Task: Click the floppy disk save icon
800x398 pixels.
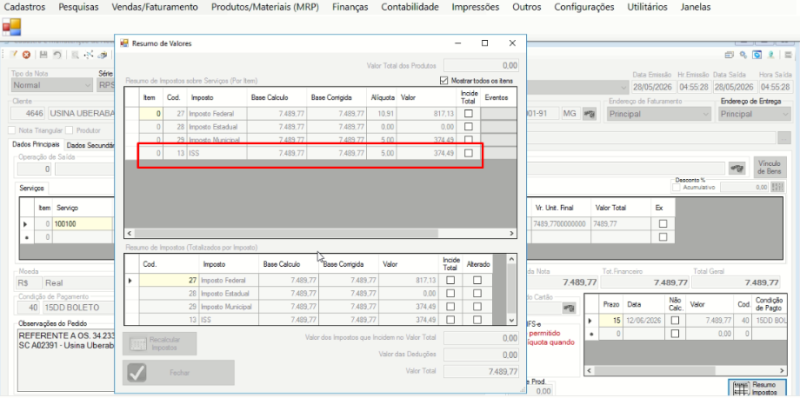Action: coord(43,55)
